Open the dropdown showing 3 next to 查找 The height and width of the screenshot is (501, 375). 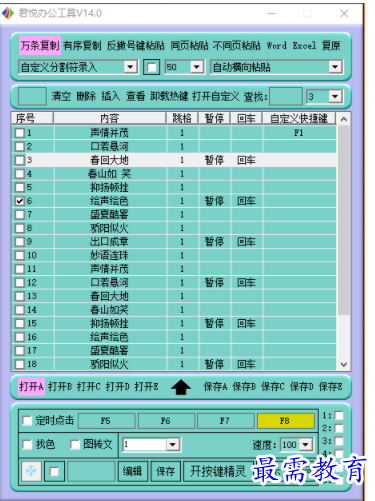335,97
